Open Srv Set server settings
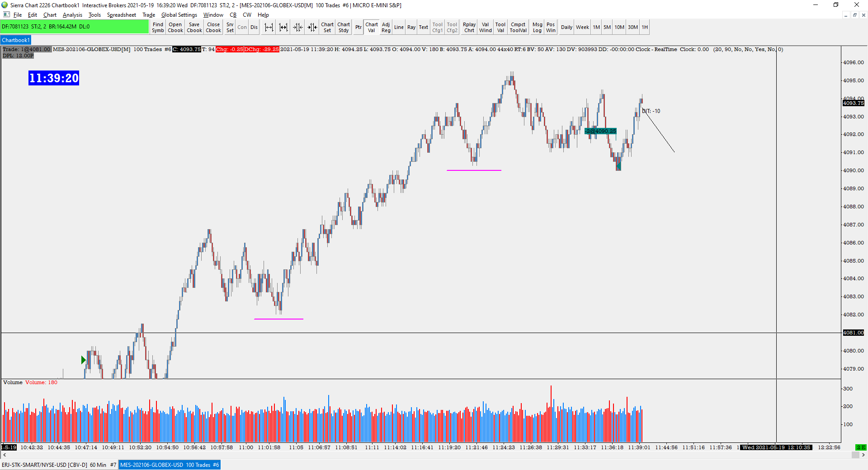 [x=230, y=27]
